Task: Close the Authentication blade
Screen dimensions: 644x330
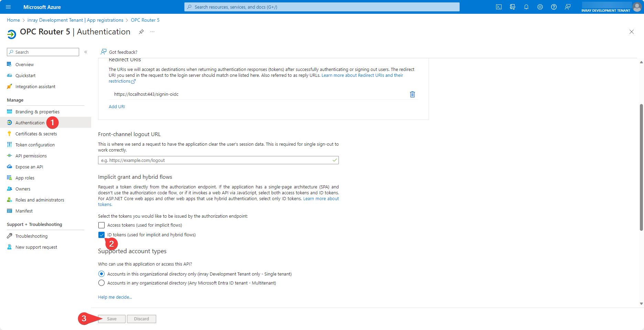Action: 632,32
